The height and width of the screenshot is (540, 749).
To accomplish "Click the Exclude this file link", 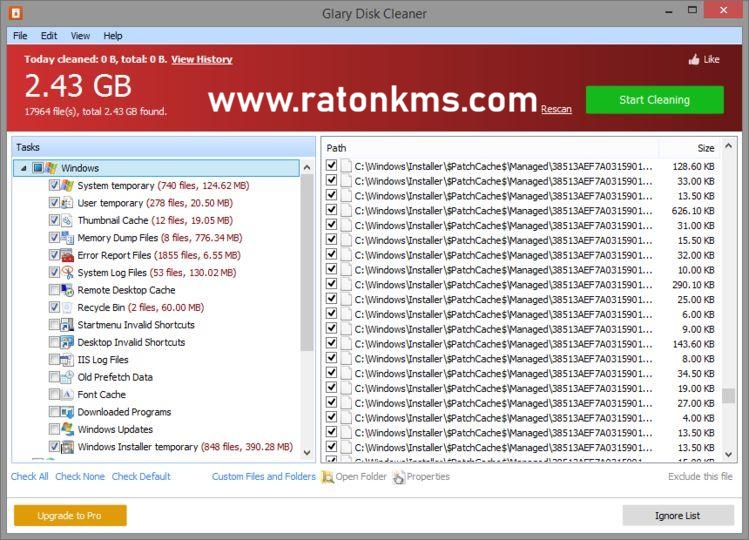I will 700,476.
